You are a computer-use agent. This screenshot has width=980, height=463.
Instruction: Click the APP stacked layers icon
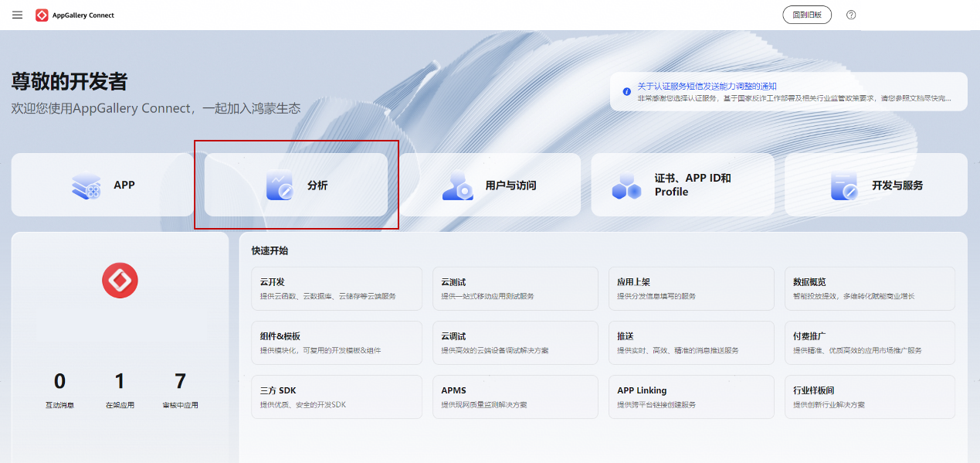pos(86,186)
